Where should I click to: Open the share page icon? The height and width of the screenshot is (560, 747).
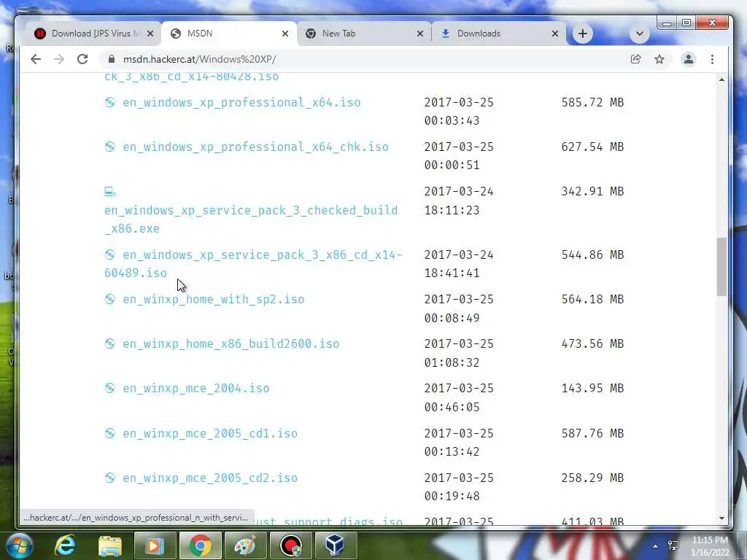635,59
